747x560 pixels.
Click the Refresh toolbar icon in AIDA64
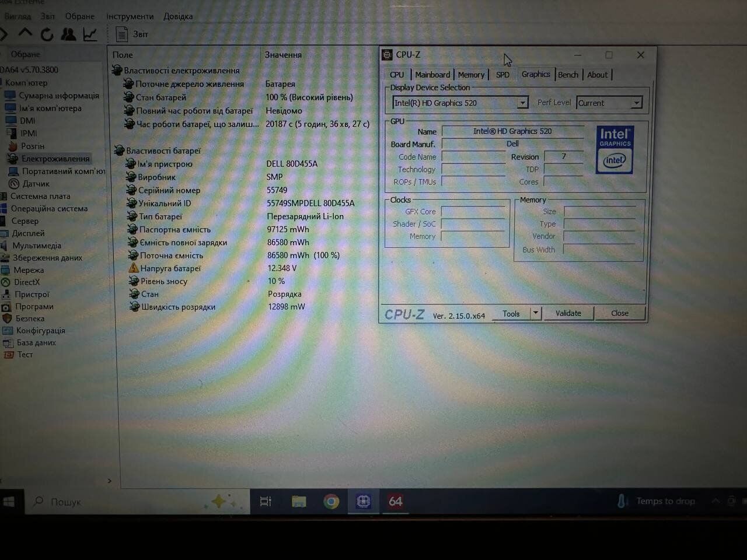[x=47, y=34]
